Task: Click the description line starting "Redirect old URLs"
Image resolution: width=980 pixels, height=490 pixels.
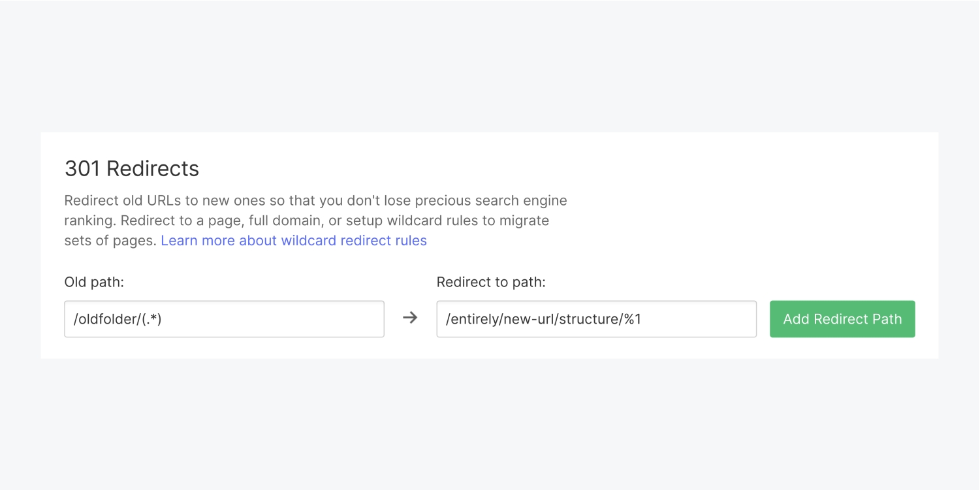Action: pyautogui.click(x=315, y=200)
